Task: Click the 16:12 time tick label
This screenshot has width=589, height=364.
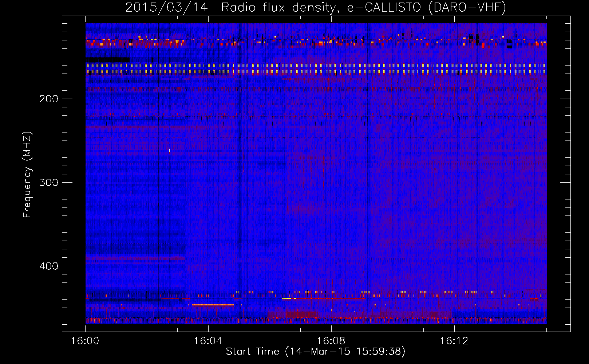Action: 454,341
